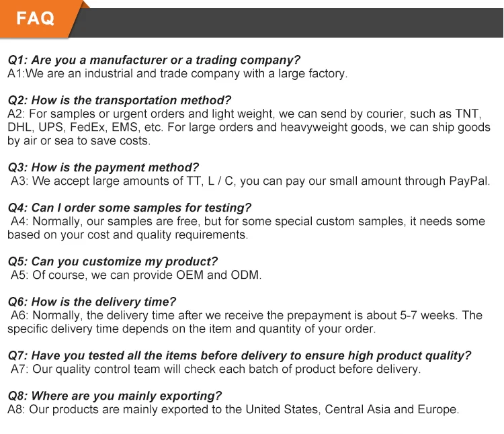Click the word 'FedEx' in answer A2
This screenshot has width=504, height=434.
tap(83, 128)
